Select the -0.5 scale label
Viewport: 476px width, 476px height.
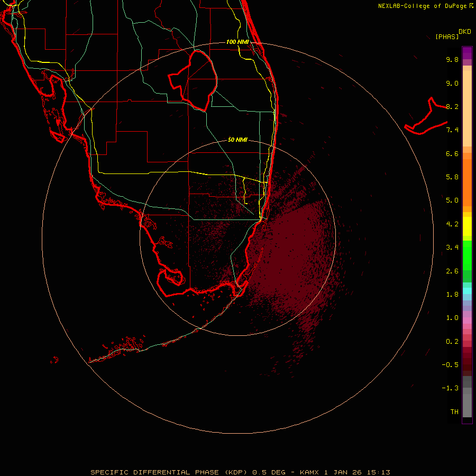coord(450,365)
